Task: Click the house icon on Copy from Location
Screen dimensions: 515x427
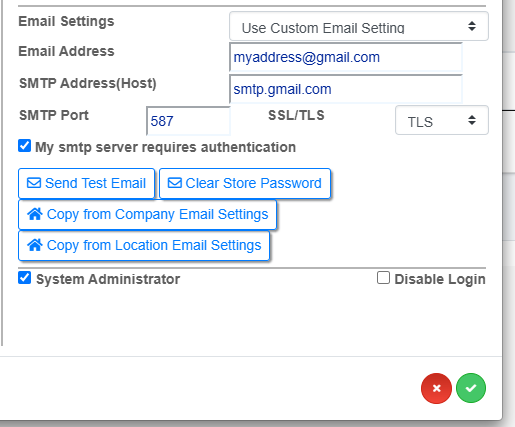Action: 35,245
